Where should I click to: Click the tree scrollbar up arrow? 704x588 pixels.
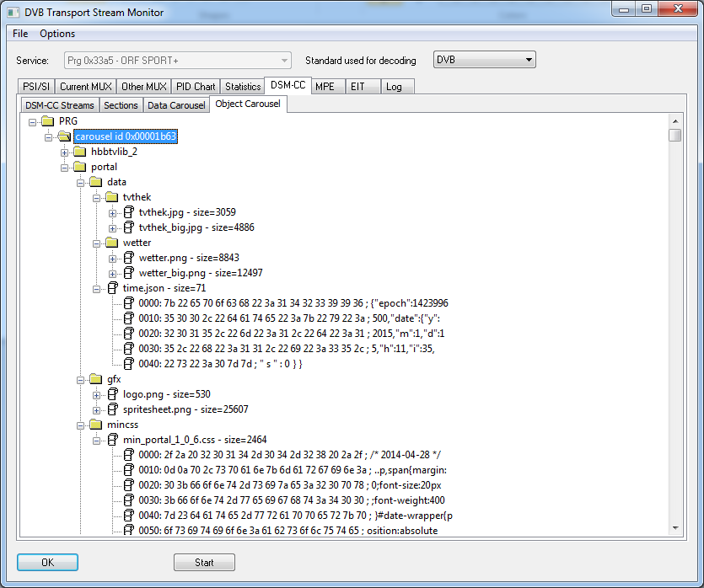click(x=675, y=121)
